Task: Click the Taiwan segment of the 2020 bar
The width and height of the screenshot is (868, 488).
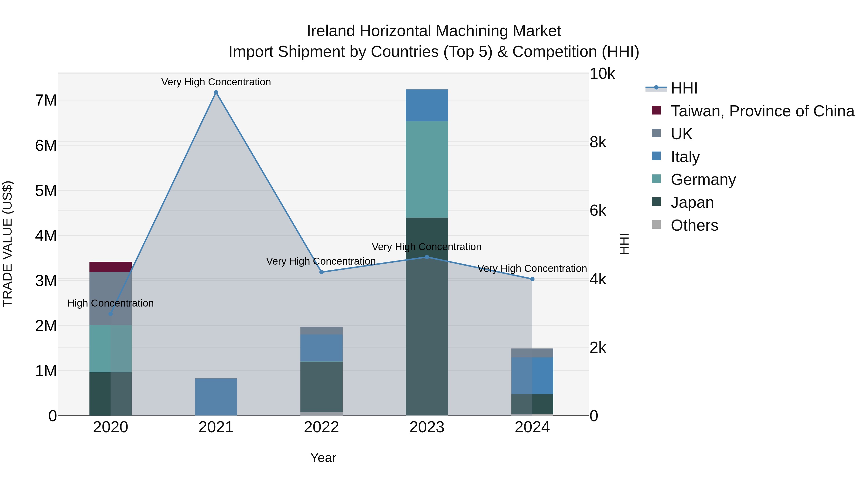Action: pos(110,267)
